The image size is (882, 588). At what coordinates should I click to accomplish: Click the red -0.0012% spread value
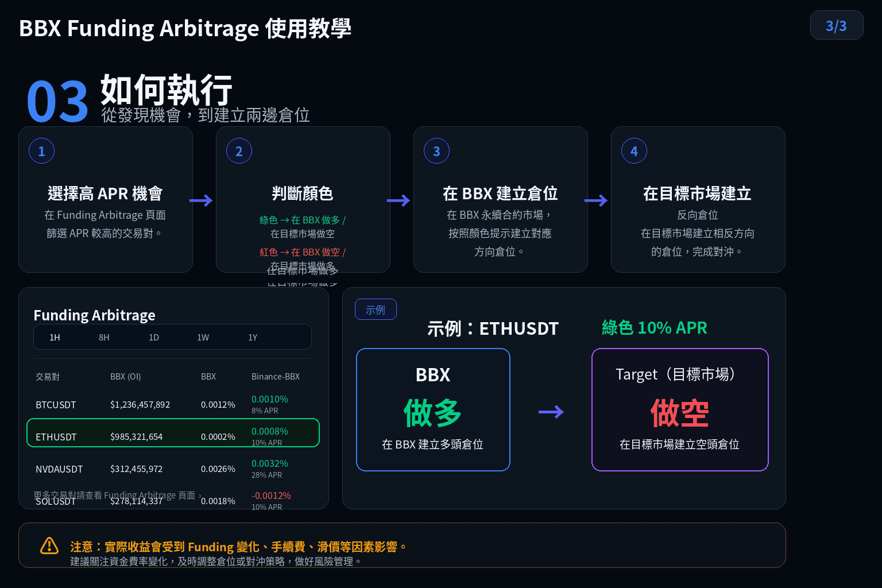[271, 496]
